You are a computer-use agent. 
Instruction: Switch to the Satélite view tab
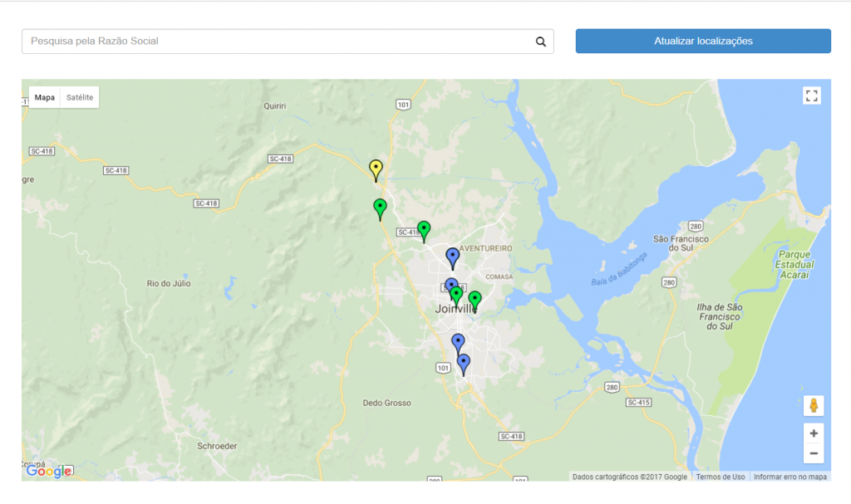pyautogui.click(x=80, y=98)
